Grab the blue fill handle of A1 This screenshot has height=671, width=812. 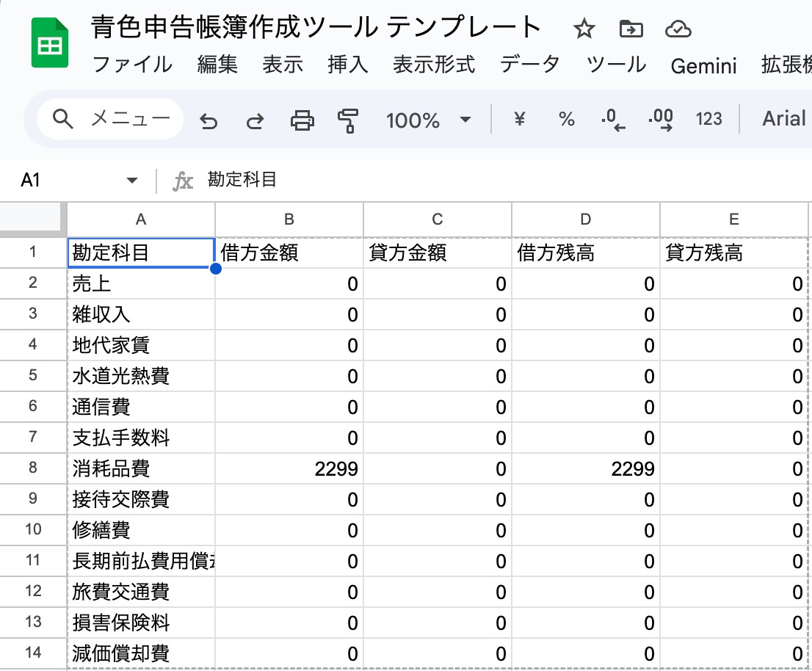point(215,268)
